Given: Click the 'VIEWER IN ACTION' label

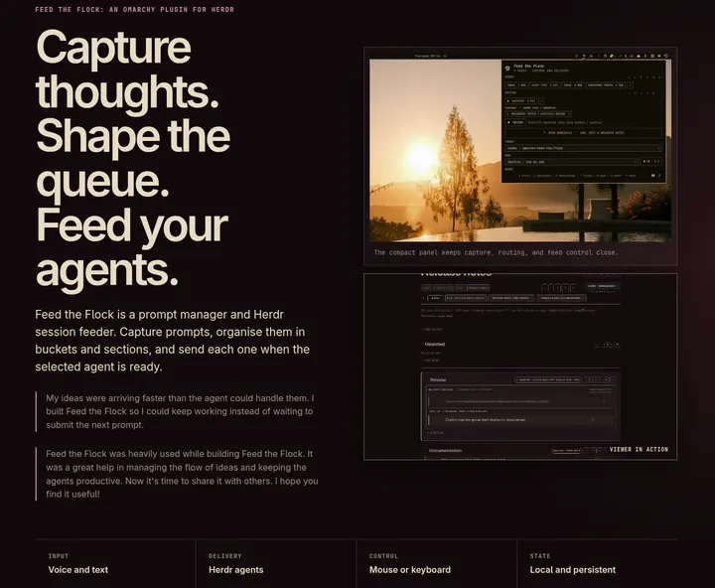Looking at the screenshot, I should pos(639,449).
